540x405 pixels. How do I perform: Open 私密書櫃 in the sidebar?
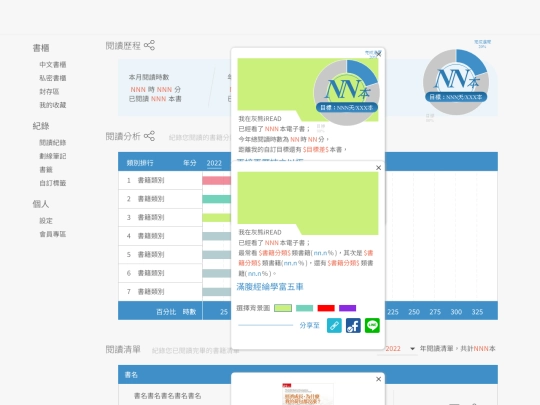tap(53, 78)
